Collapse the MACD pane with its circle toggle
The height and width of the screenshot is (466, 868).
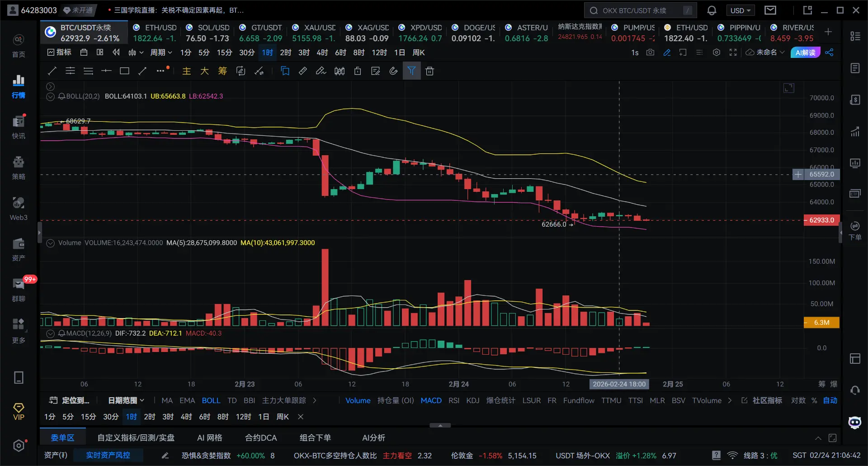[x=51, y=333]
